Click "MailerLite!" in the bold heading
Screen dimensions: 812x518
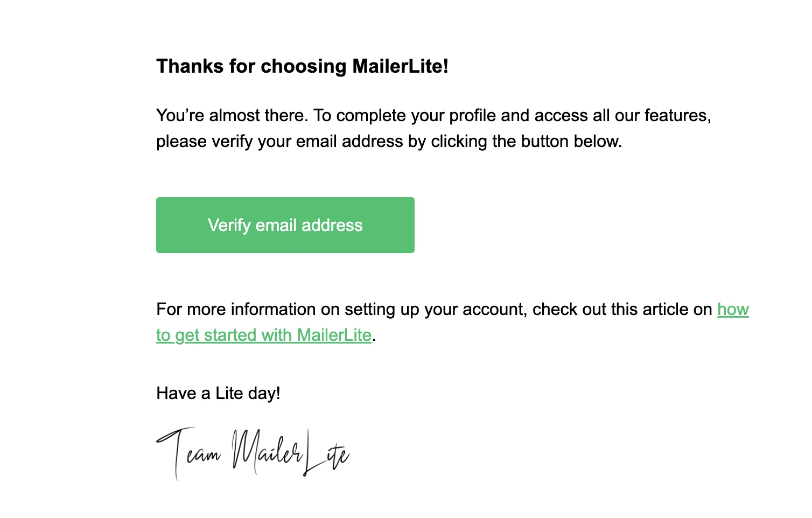(400, 66)
